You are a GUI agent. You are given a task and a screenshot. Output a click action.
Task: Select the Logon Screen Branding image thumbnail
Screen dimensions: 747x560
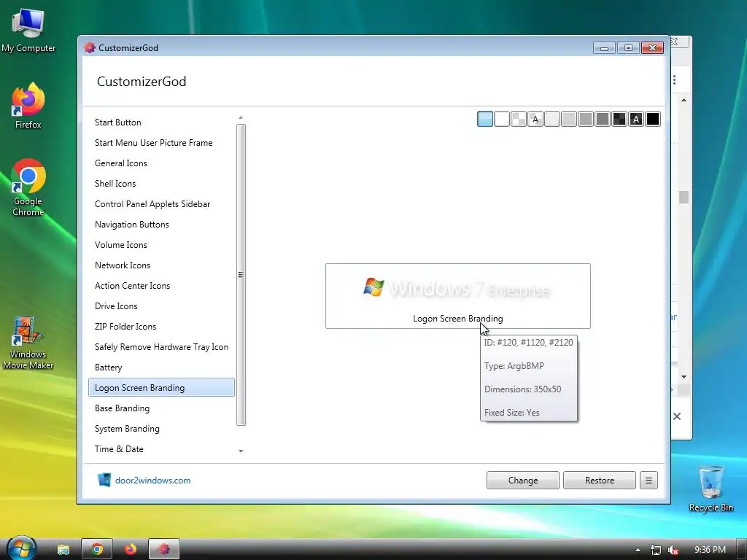click(x=458, y=296)
